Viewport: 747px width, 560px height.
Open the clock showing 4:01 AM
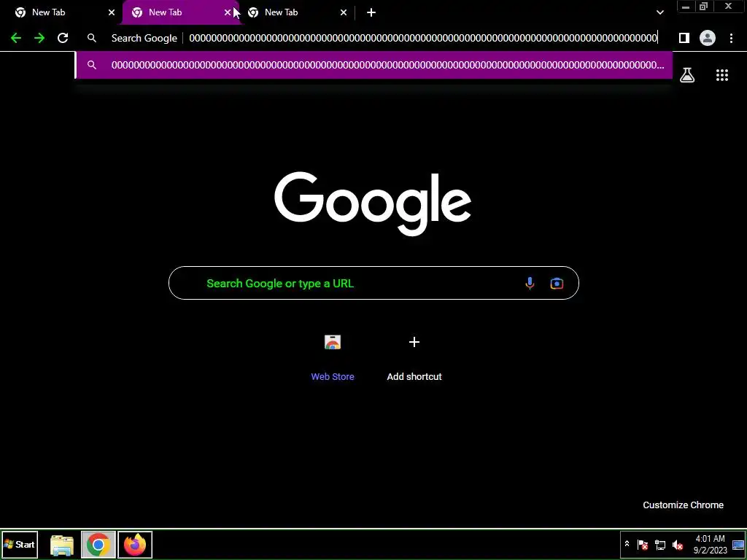tap(711, 544)
